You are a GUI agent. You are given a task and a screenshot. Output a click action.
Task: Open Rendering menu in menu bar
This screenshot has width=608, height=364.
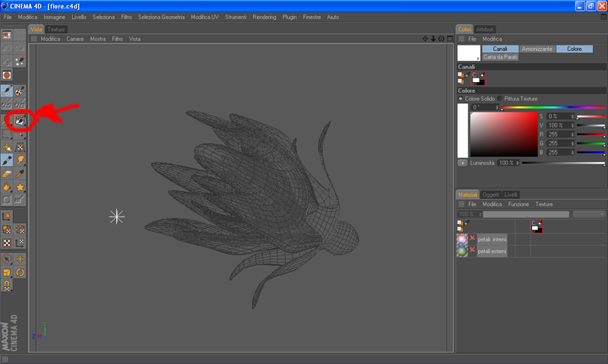coord(264,17)
